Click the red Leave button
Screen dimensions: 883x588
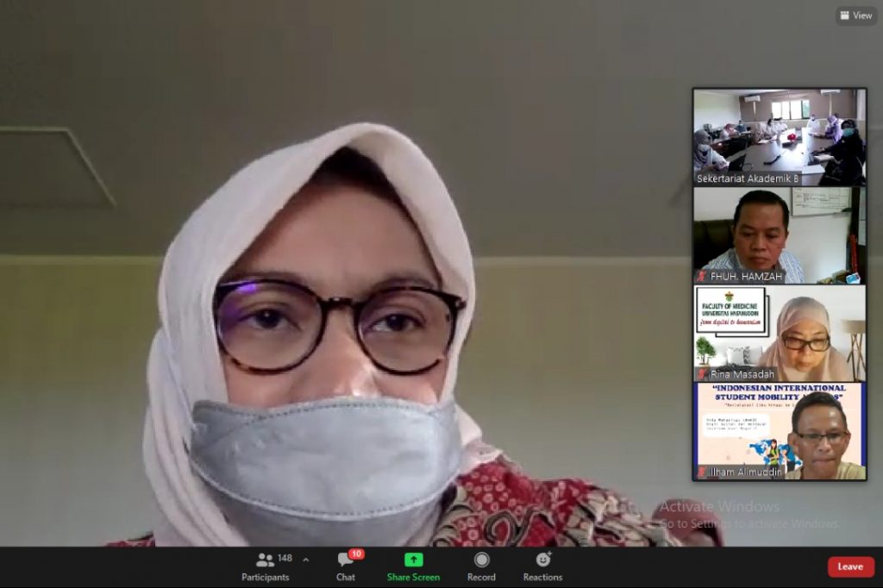pyautogui.click(x=850, y=566)
